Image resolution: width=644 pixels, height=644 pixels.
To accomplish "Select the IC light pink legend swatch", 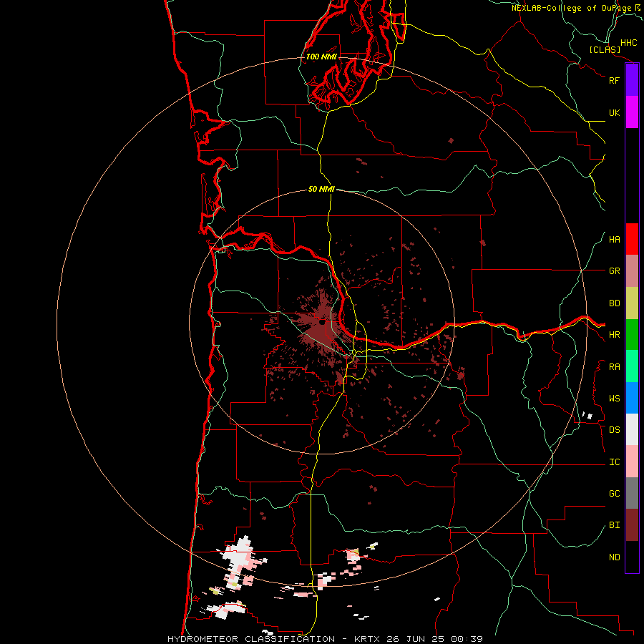I will [632, 462].
